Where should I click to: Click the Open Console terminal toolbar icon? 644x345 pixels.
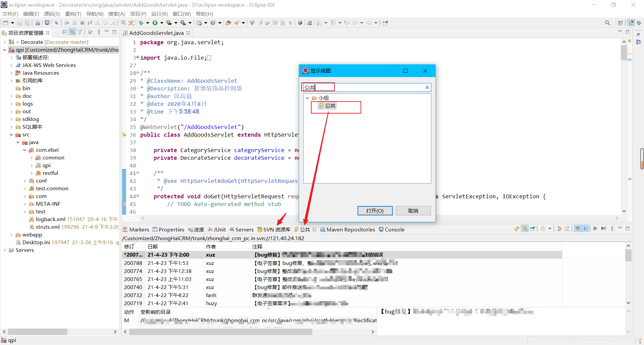click(x=47, y=23)
